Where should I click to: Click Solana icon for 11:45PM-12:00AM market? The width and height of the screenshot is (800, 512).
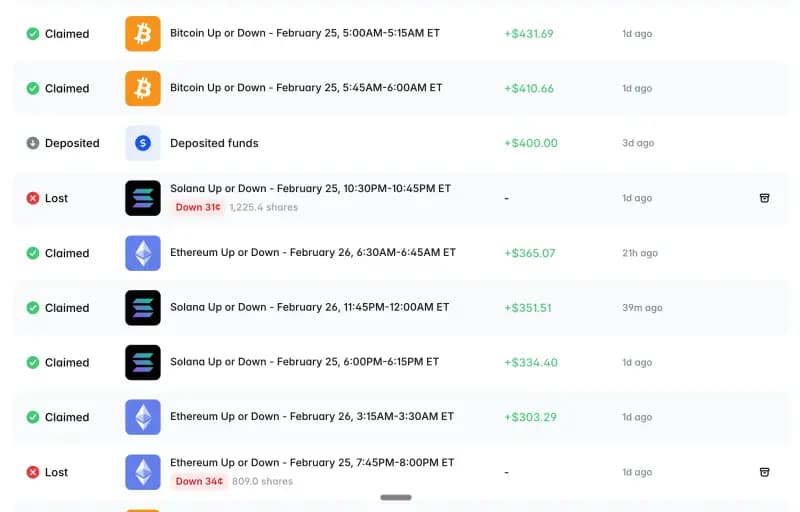pos(142,308)
